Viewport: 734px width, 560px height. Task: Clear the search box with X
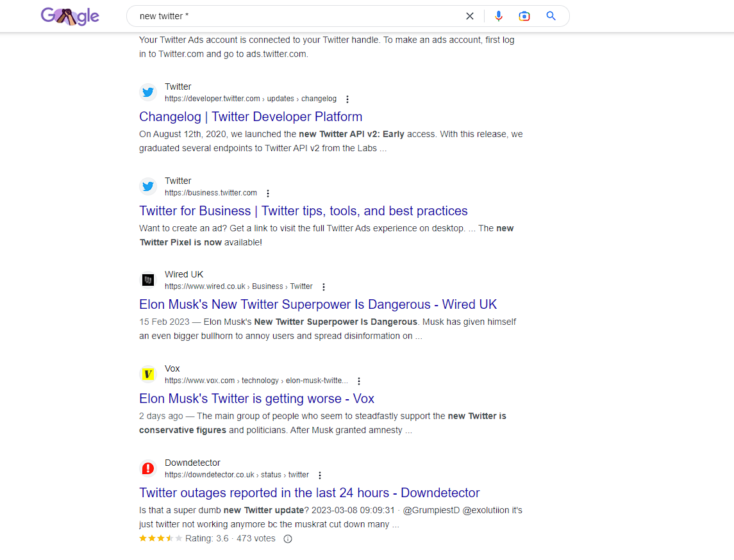click(469, 17)
